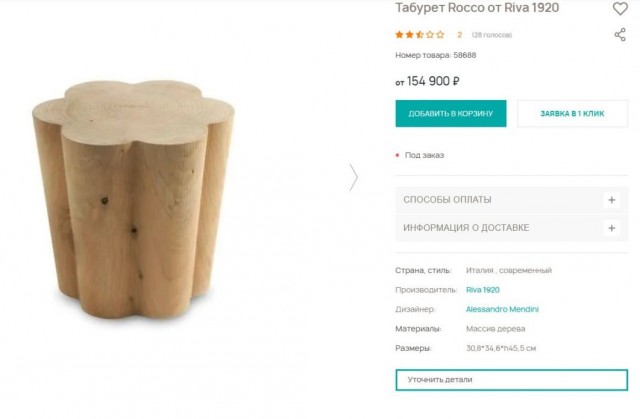This screenshot has height=419, width=640.
Task: Click the Заявка в 1 клик button
Action: [x=572, y=114]
